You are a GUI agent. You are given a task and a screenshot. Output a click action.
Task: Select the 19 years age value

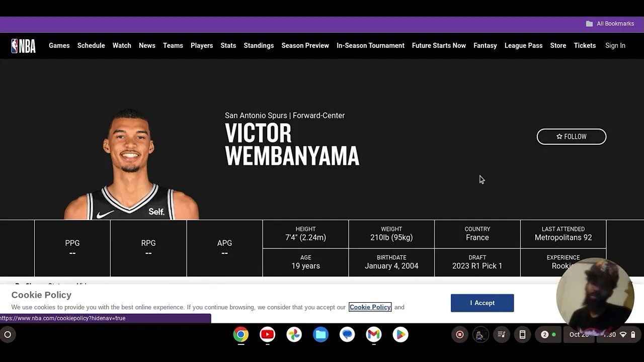(x=305, y=266)
